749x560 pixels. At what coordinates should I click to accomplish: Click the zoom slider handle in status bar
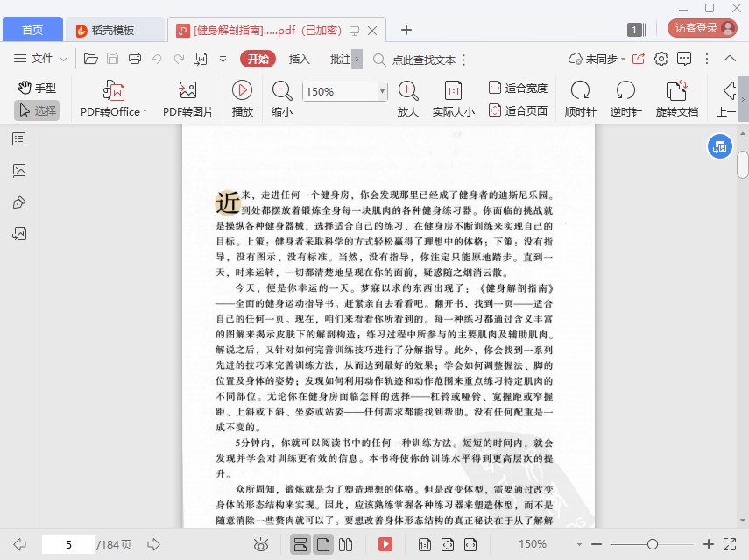[x=652, y=544]
